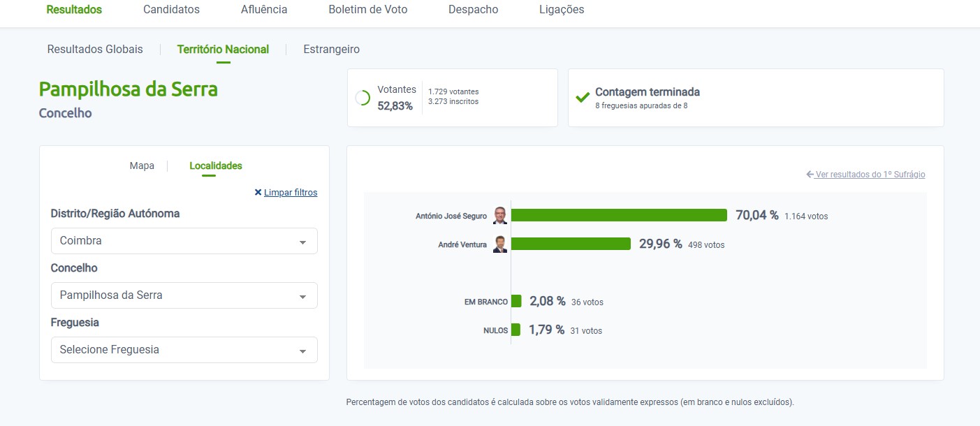The width and height of the screenshot is (980, 426).
Task: Go to the Candidatos tab
Action: pyautogui.click(x=171, y=10)
